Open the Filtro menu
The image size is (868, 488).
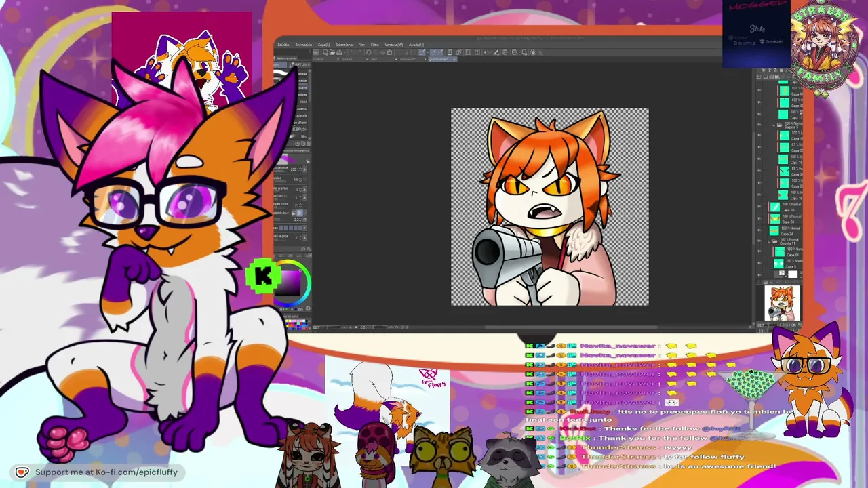click(x=374, y=45)
